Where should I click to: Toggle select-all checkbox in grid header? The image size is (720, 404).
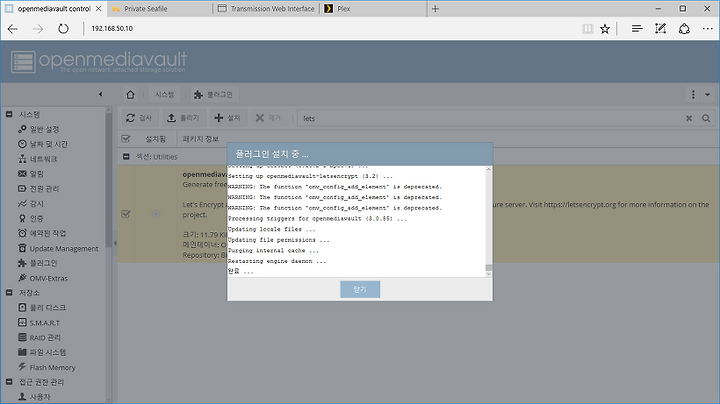[126, 139]
